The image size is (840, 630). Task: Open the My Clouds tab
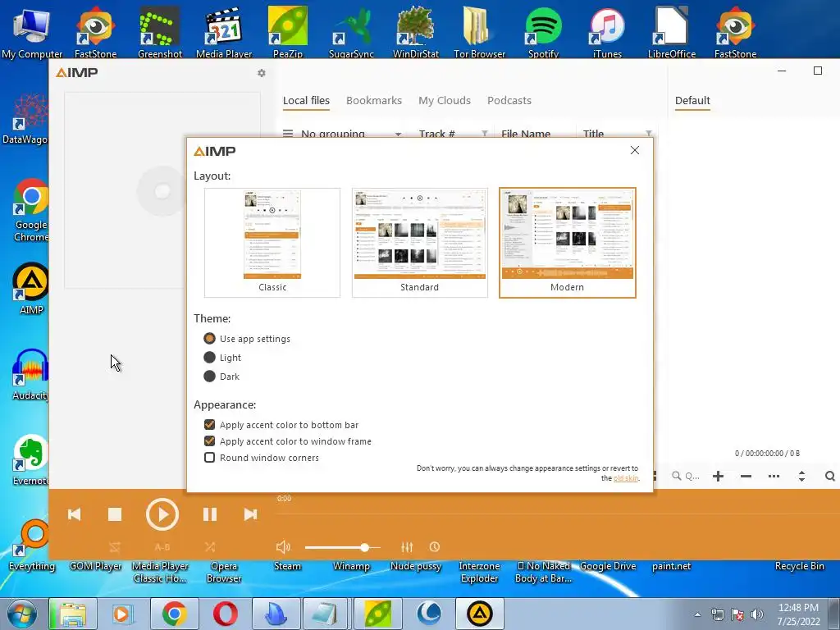click(x=445, y=101)
